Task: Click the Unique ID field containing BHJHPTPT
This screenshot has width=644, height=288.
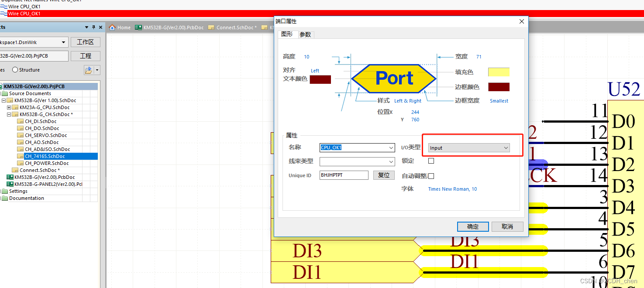Action: 344,175
